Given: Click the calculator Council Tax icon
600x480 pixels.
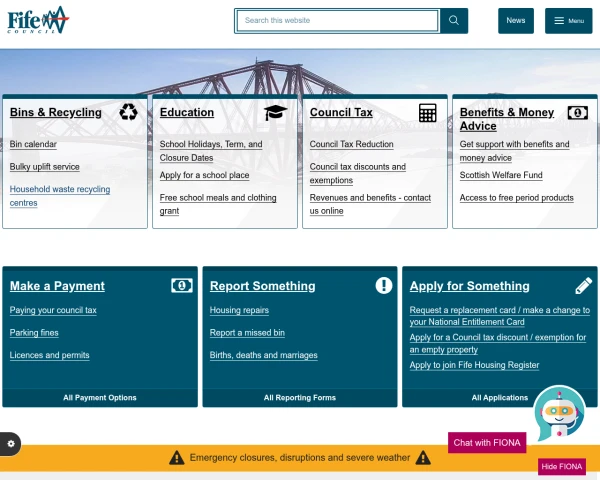Looking at the screenshot, I should (427, 113).
